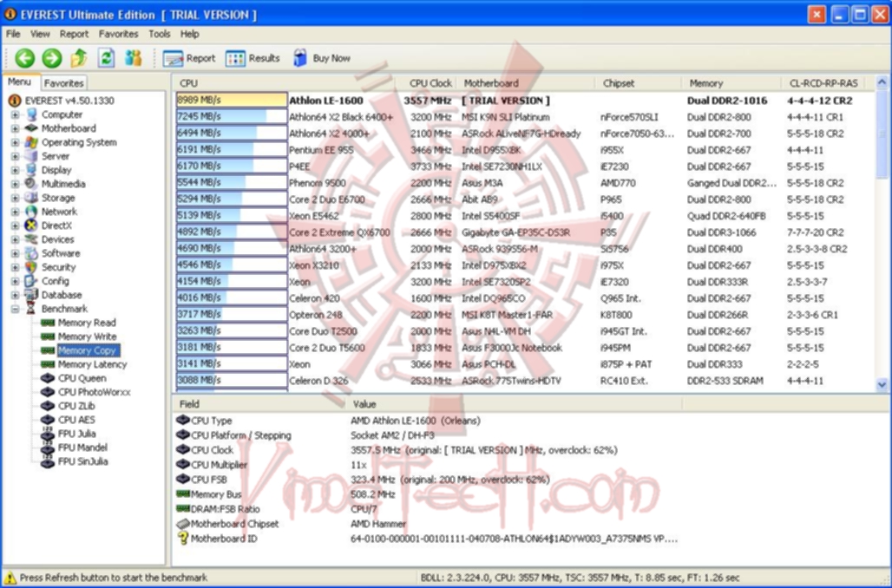Select the 8989 MB/s result bar
892x588 pixels.
click(232, 100)
